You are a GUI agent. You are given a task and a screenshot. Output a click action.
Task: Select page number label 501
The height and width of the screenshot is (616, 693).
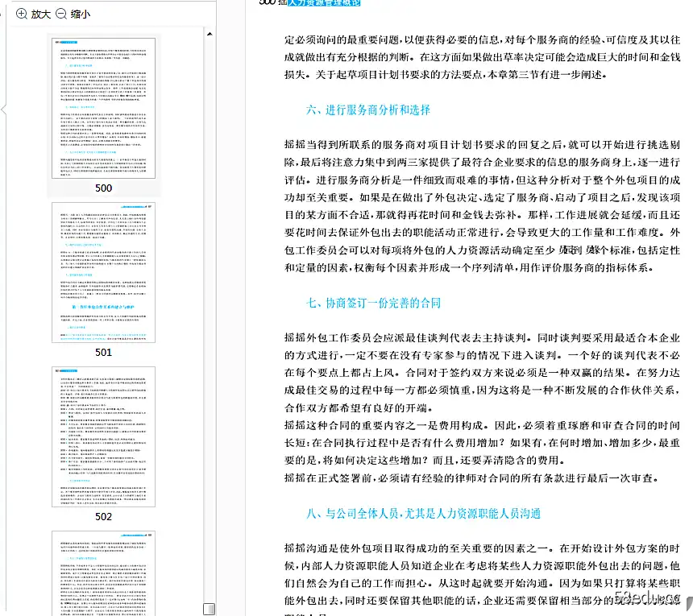click(x=103, y=353)
